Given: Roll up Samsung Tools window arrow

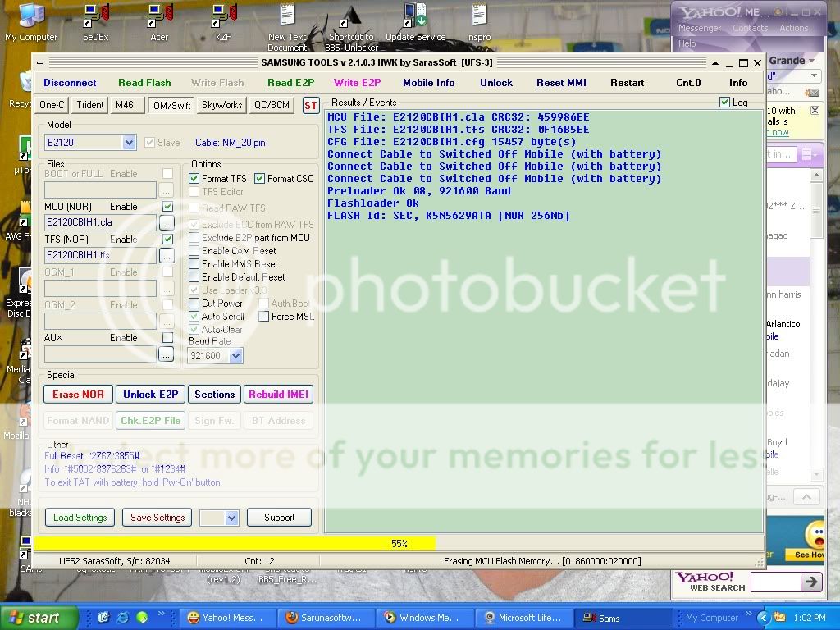Looking at the screenshot, I should 715,63.
